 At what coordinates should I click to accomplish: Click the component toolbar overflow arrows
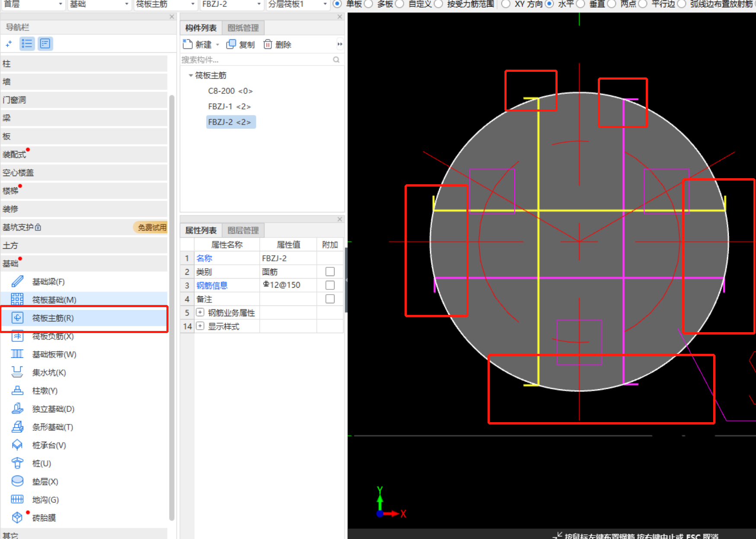340,44
